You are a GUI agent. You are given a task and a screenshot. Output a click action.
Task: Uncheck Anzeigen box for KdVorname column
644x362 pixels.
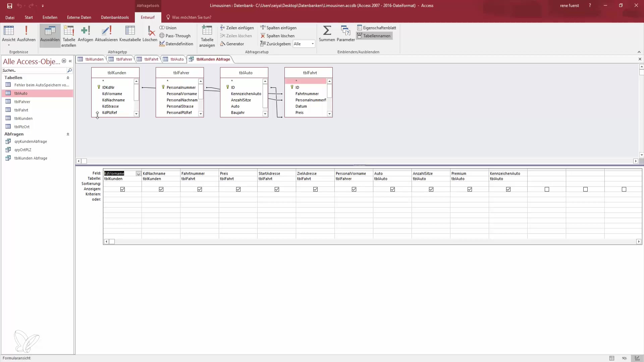click(122, 189)
